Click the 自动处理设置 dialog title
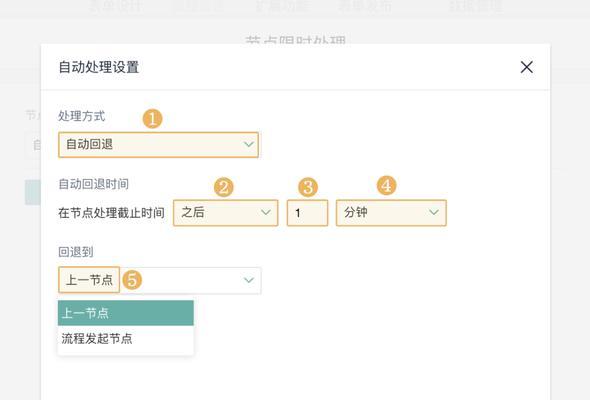This screenshot has width=590, height=400. (99, 67)
